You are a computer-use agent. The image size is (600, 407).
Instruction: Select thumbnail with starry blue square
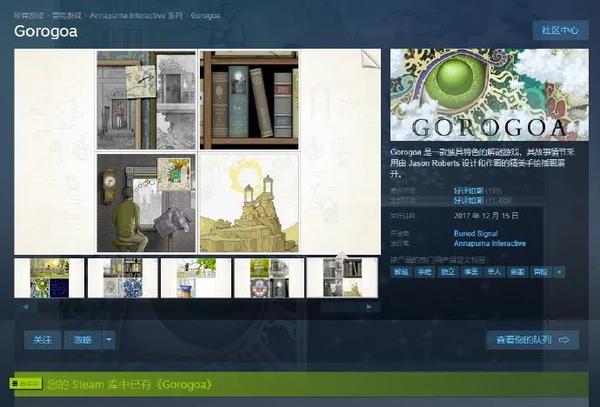49,278
